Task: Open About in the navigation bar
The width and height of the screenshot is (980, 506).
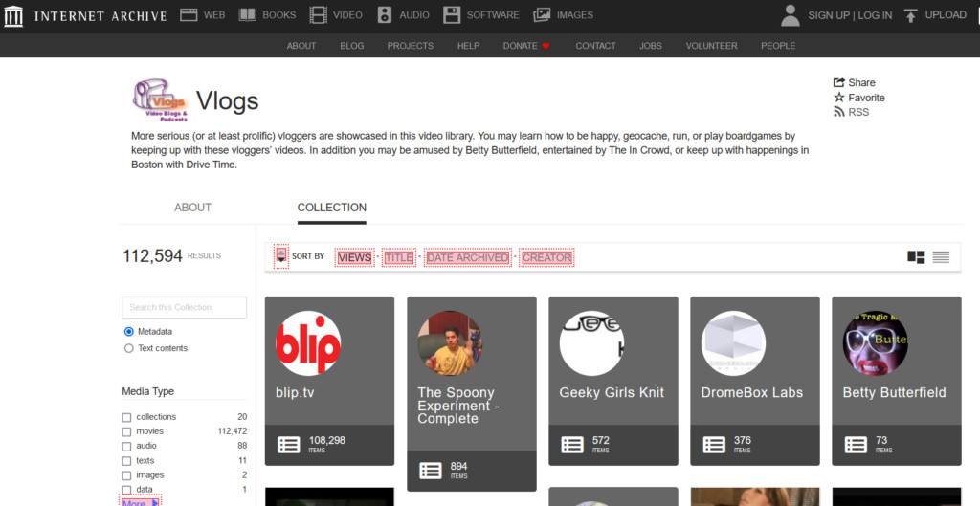Action: (x=301, y=46)
